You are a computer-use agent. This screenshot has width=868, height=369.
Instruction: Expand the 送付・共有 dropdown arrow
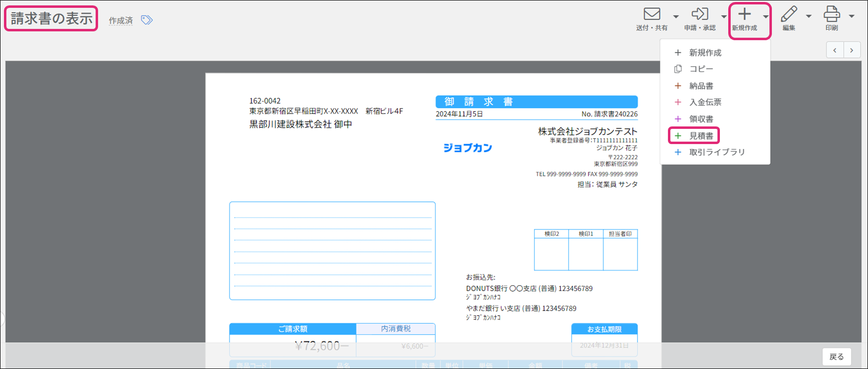click(676, 17)
